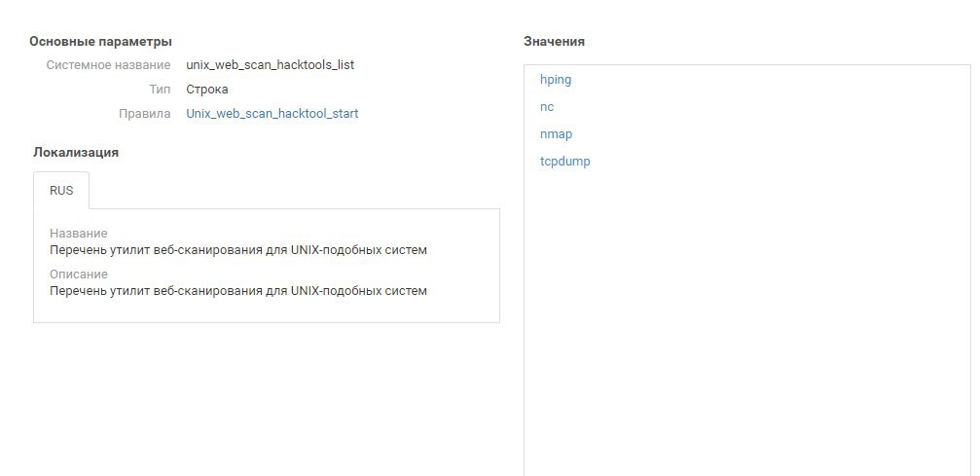Open the Unix_web_scan_hacktool_start rule link
Screen dimensions: 980x476
point(272,114)
